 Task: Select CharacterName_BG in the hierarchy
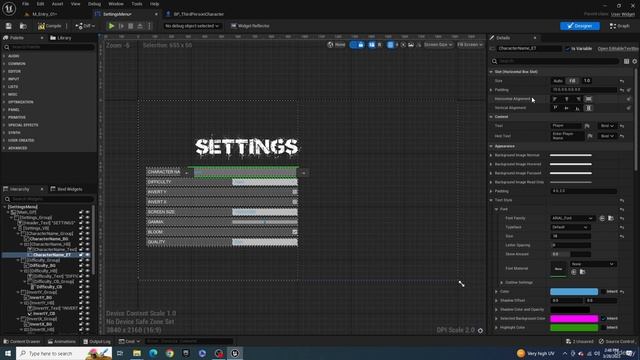(x=49, y=239)
